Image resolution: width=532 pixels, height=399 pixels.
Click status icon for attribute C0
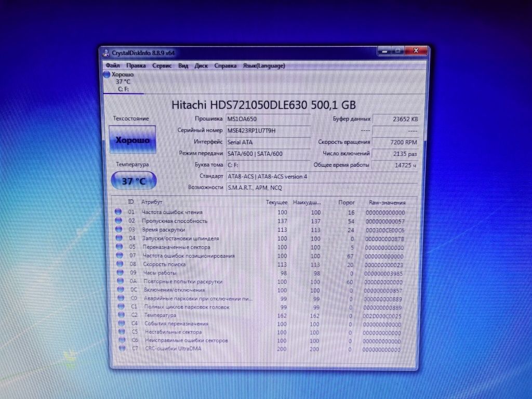[121, 298]
